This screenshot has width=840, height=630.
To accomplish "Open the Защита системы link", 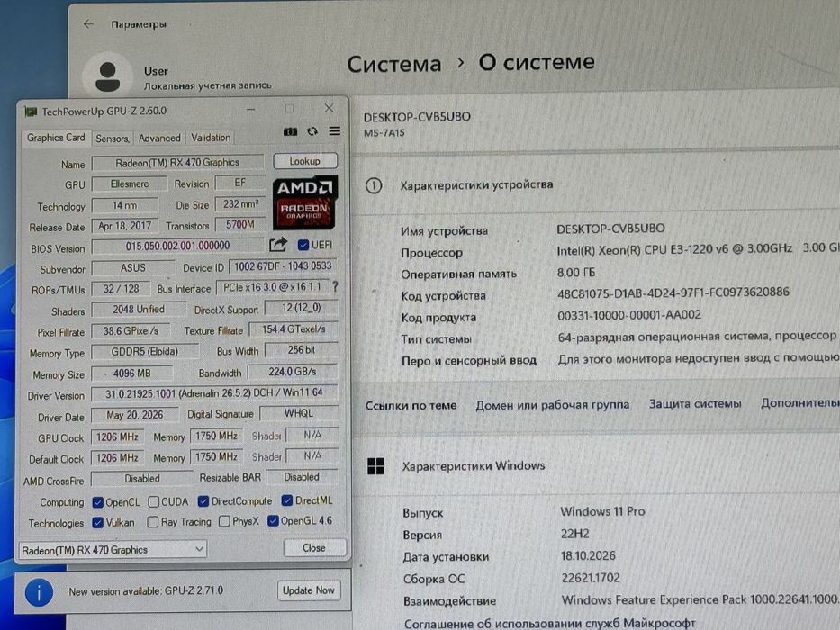I will [x=695, y=403].
